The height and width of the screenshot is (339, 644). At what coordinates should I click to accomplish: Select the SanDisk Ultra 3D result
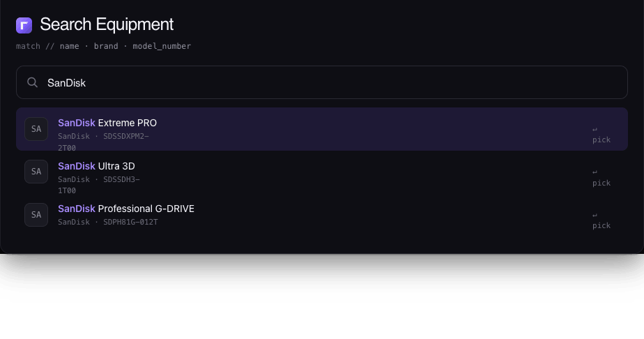(322, 172)
